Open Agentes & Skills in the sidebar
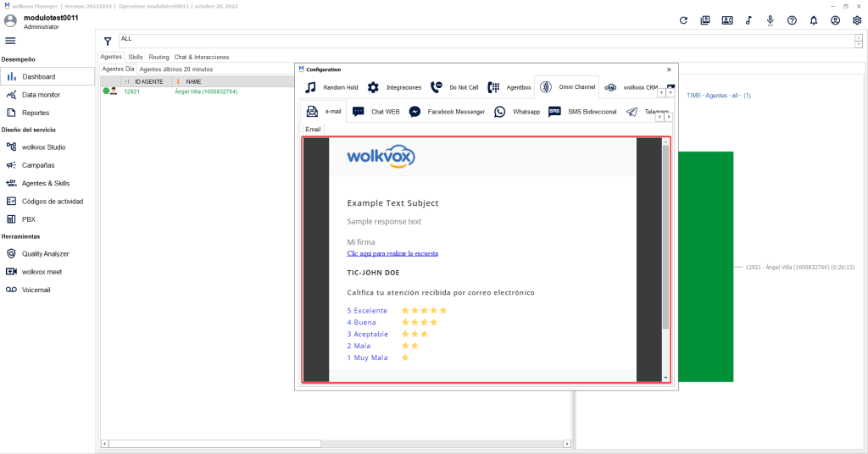This screenshot has height=454, width=868. [x=47, y=183]
